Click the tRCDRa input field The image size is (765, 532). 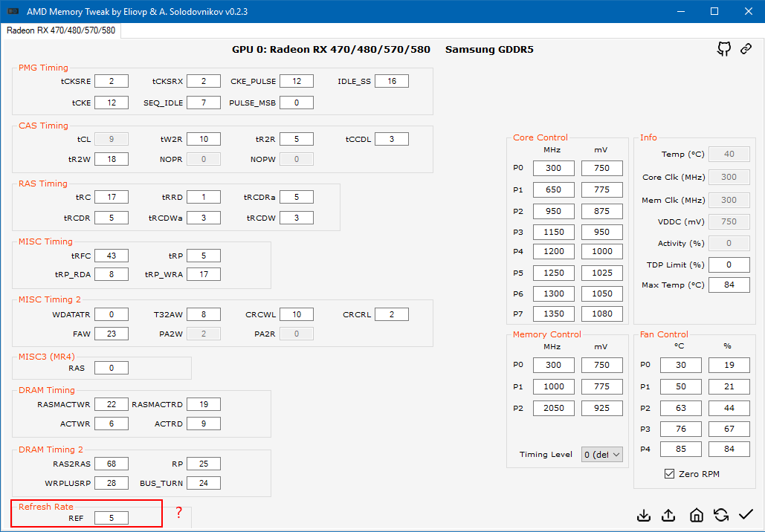click(x=297, y=198)
